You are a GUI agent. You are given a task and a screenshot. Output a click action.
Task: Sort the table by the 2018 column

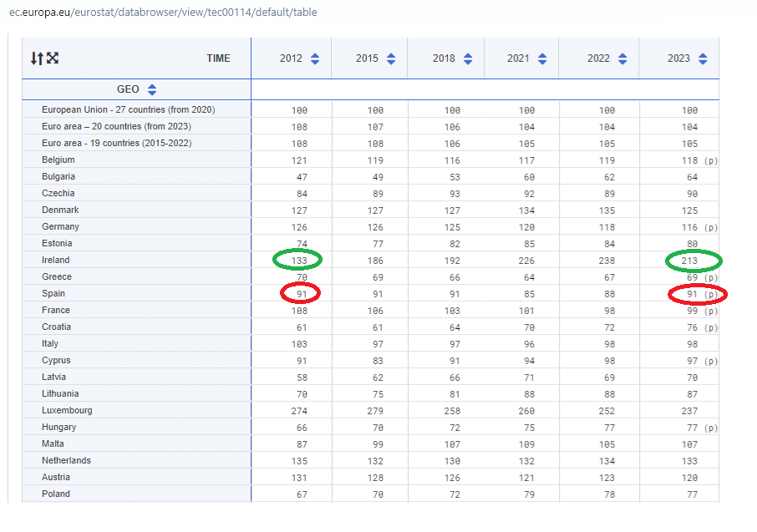(468, 58)
